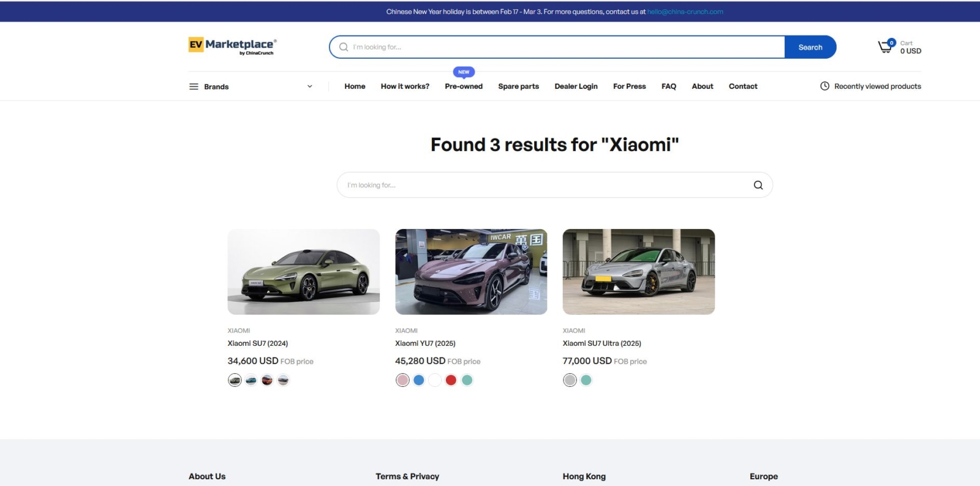The height and width of the screenshot is (486, 980).
Task: Click the hamburger icon beside Brands
Action: 194,87
